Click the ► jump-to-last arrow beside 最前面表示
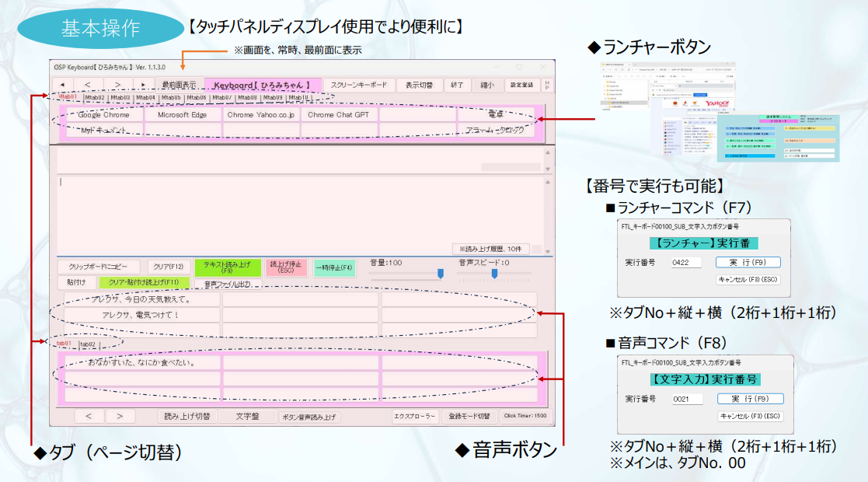 (144, 85)
